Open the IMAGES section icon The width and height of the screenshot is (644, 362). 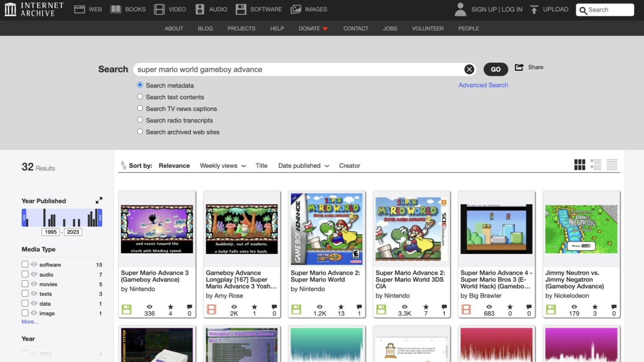pos(295,9)
